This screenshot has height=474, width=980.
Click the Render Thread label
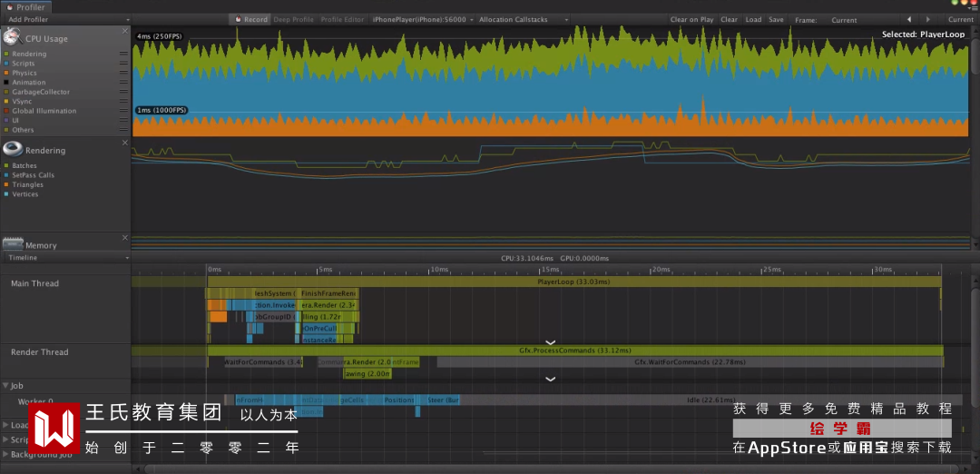[39, 352]
